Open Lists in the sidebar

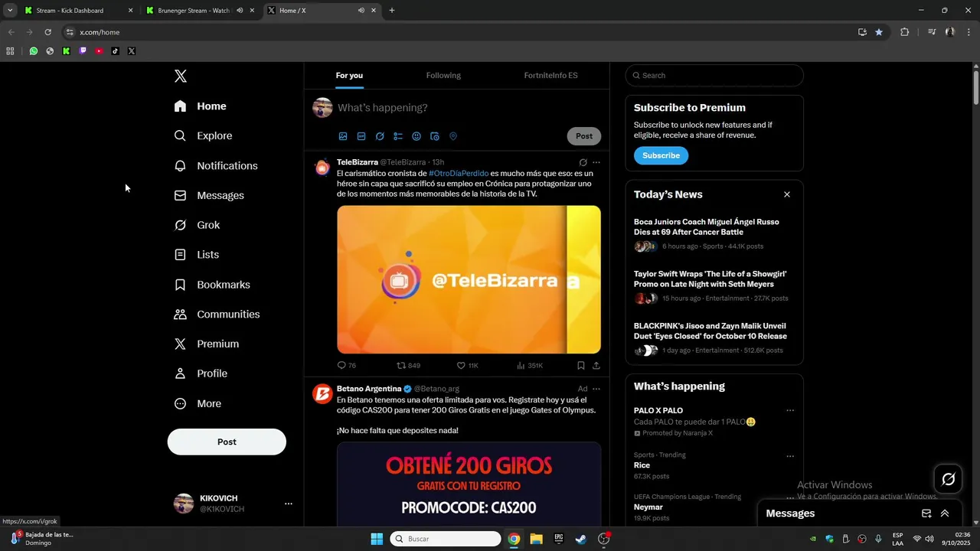[x=197, y=255]
